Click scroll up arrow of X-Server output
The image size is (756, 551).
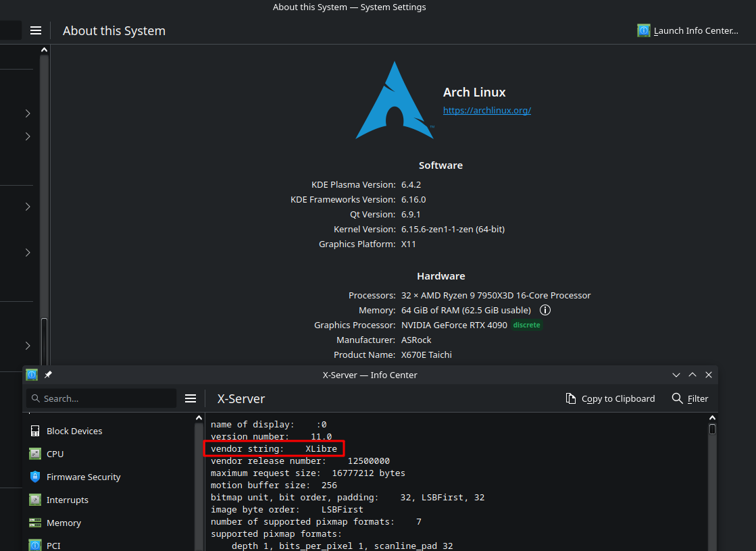click(712, 418)
